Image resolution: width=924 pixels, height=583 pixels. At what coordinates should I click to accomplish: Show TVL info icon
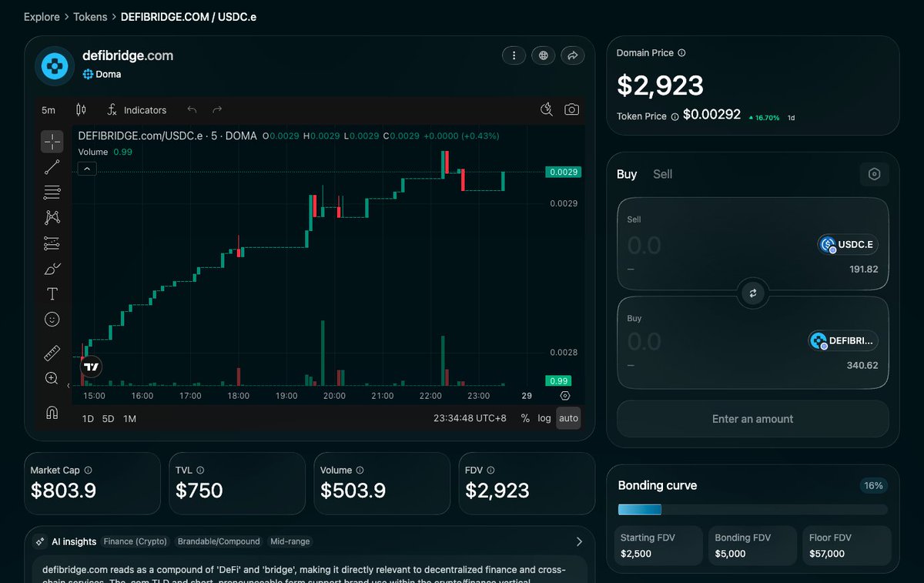click(200, 470)
